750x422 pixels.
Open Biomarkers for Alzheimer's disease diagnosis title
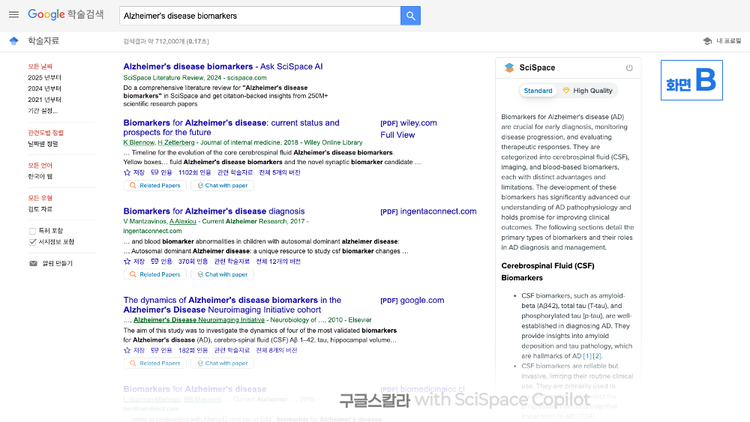[x=214, y=211]
